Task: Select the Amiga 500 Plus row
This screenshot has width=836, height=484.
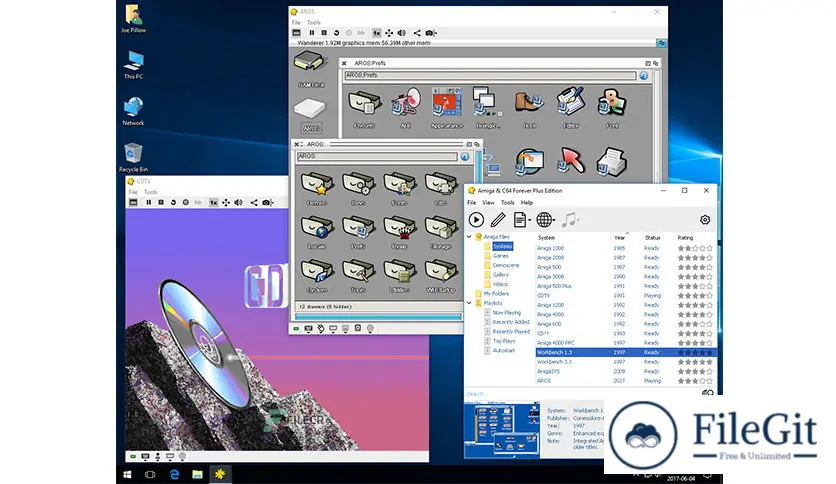Action: tap(625, 286)
